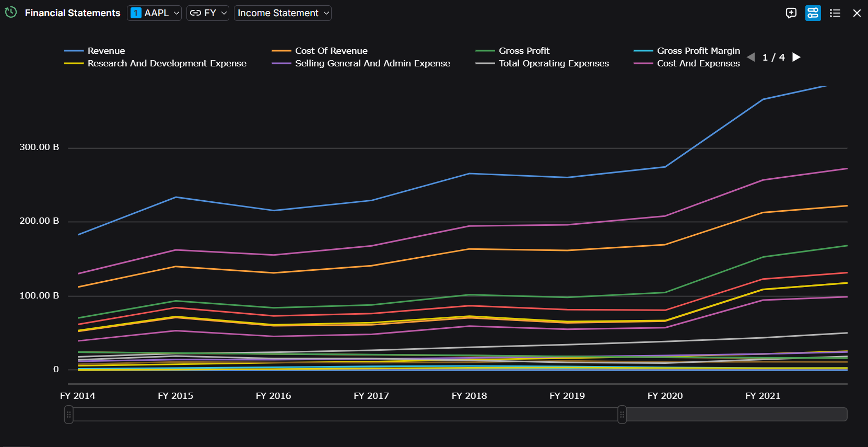Viewport: 868px width, 447px height.
Task: Toggle the Gross Profit Margin legend series
Action: pyautogui.click(x=687, y=51)
